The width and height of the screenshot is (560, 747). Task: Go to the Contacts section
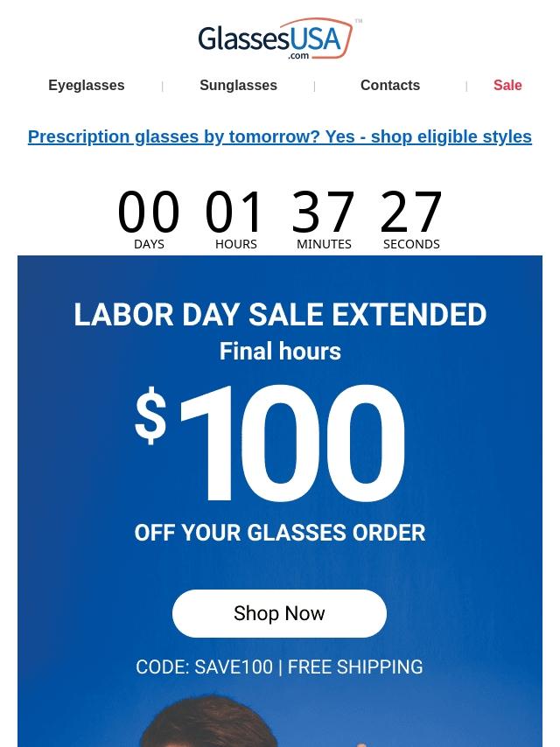pos(390,85)
